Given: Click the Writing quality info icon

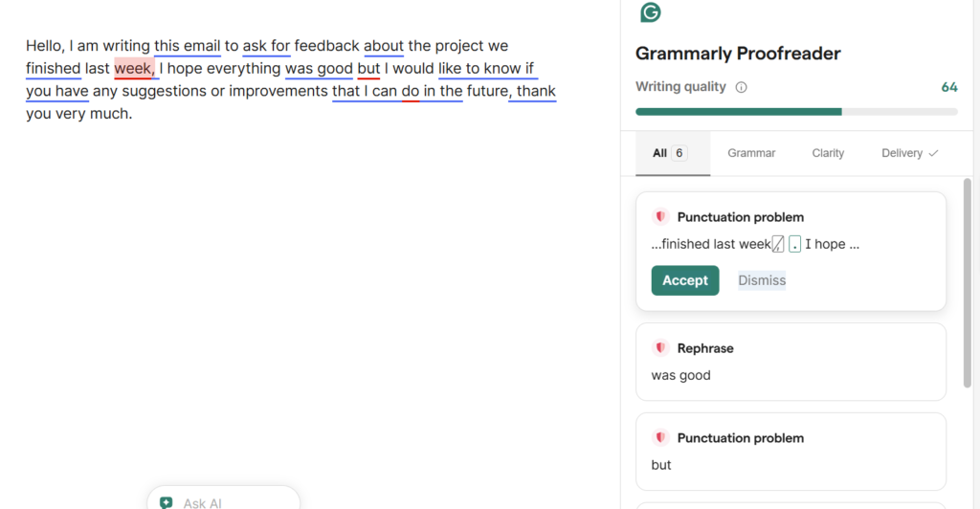Looking at the screenshot, I should [x=741, y=87].
